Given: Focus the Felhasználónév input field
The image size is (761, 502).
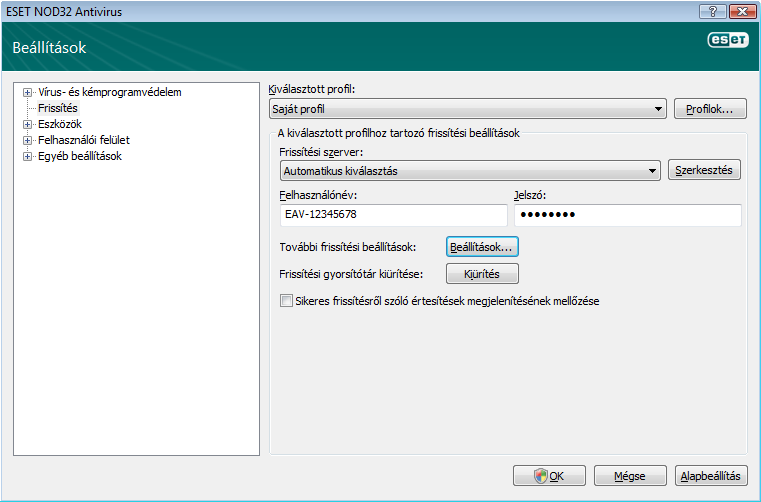Looking at the screenshot, I should (394, 215).
